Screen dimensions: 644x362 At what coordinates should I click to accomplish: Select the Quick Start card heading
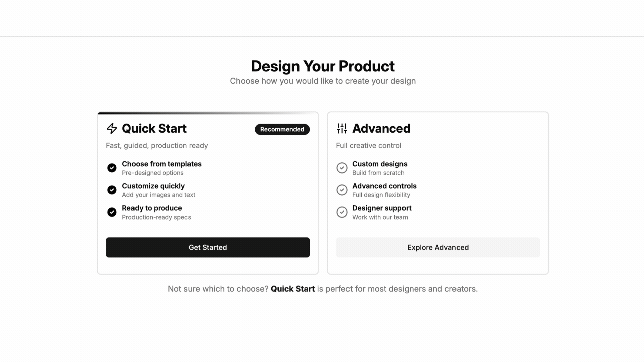(x=154, y=129)
